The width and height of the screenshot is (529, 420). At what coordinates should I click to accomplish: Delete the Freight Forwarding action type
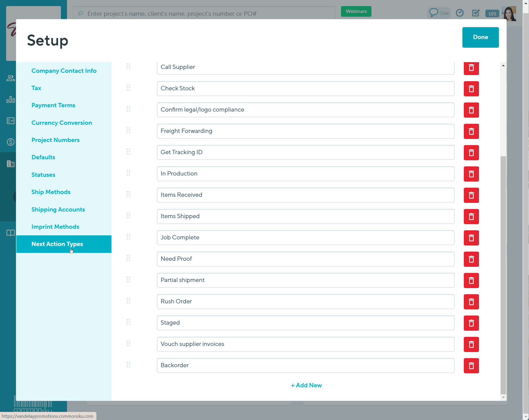click(x=471, y=131)
